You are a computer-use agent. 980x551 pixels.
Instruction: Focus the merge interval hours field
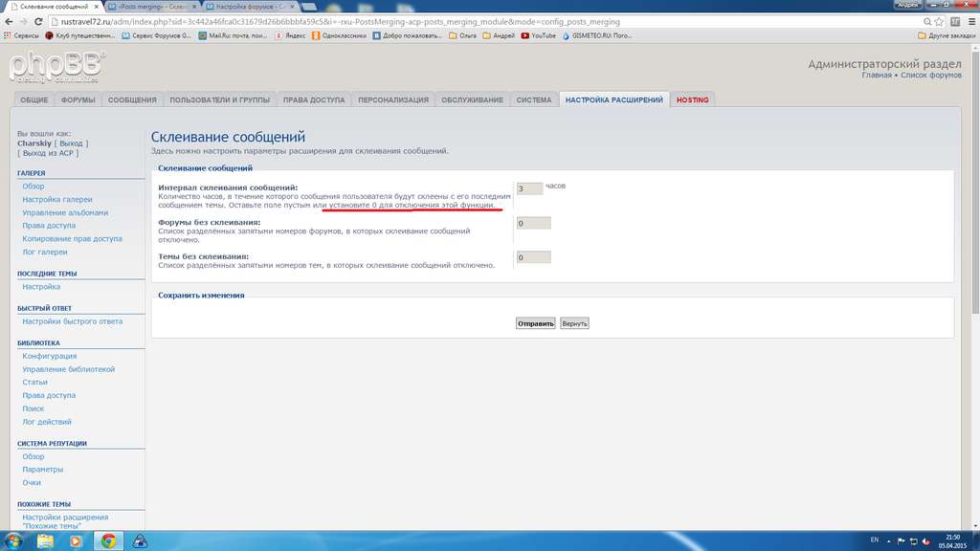point(529,188)
